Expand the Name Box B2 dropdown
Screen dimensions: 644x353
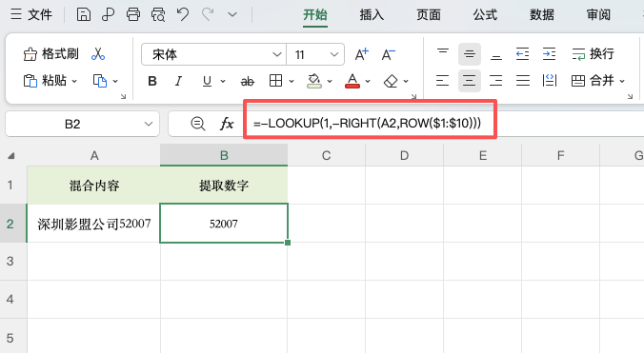pyautogui.click(x=149, y=124)
